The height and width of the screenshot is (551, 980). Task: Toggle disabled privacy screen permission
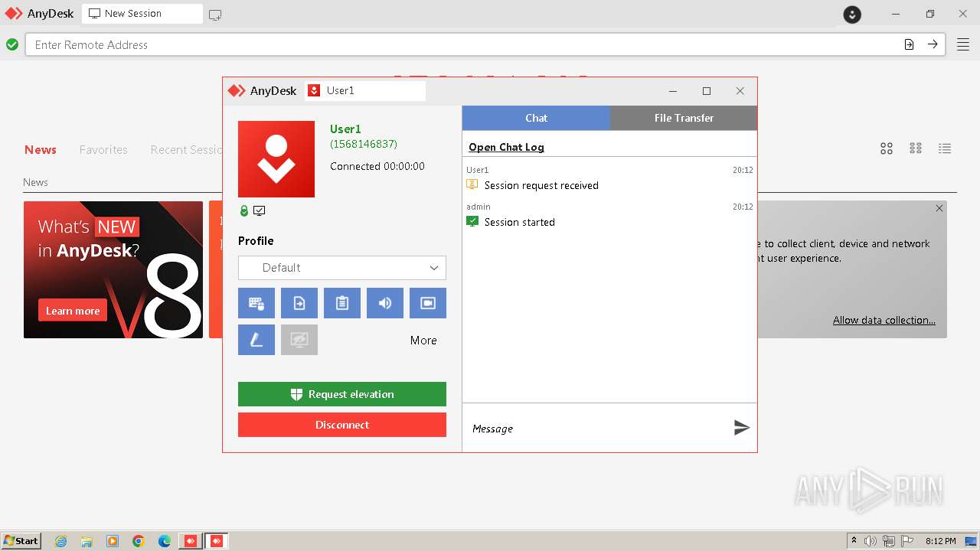pos(299,340)
